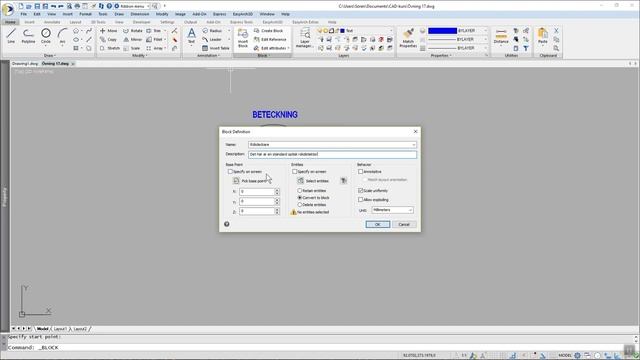Enable Specify on screen for Entities

tap(295, 172)
